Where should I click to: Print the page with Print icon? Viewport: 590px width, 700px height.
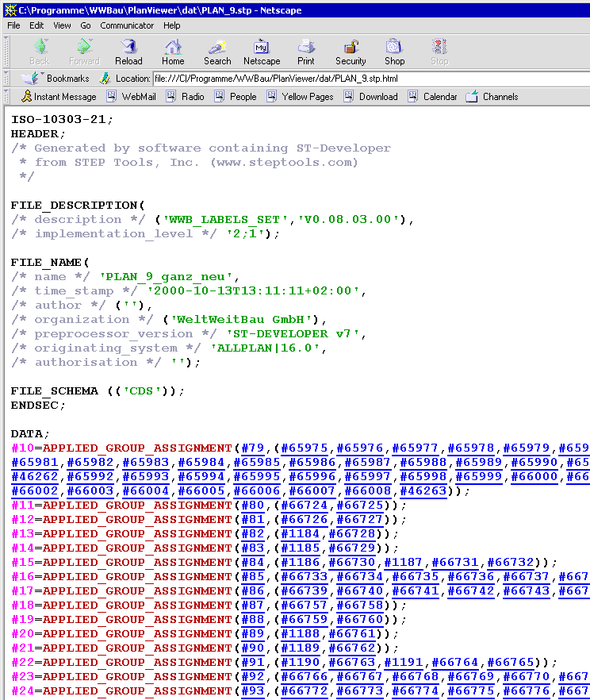click(x=306, y=52)
